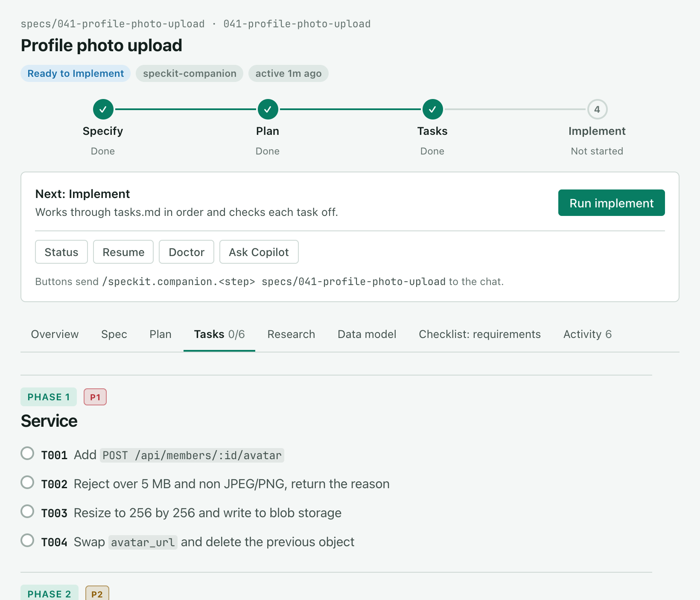This screenshot has height=600, width=700.
Task: Check off task T001 circle
Action: [x=27, y=453]
